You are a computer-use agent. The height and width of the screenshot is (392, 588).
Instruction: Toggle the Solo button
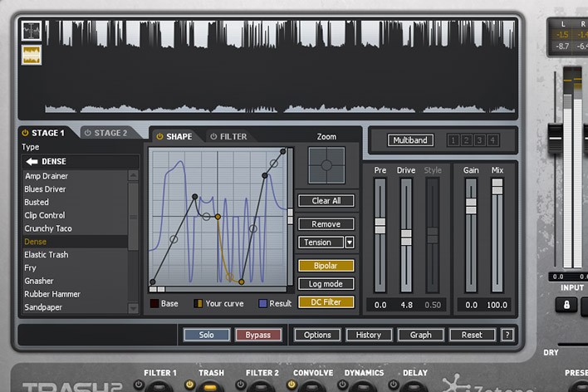[x=206, y=335]
